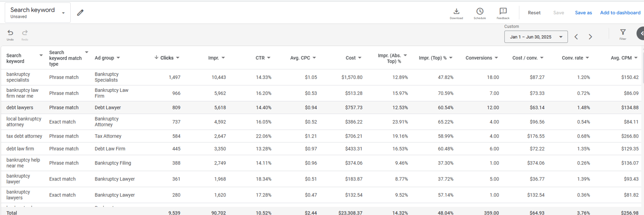Image resolution: width=644 pixels, height=215 pixels.
Task: Open the Conversions column options arrow
Action: click(x=496, y=58)
